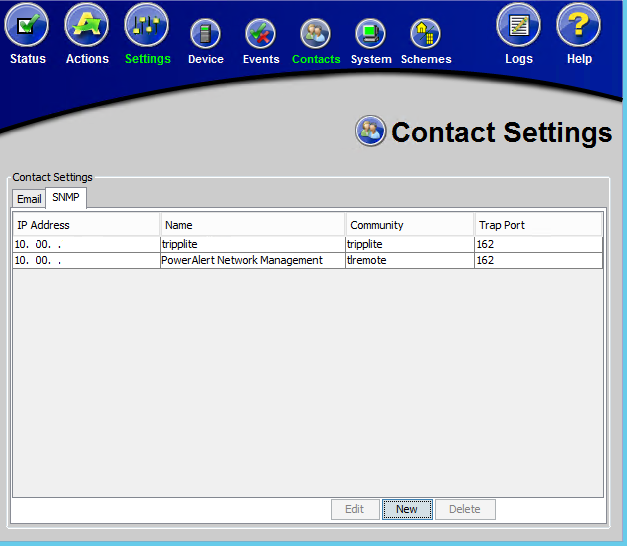The width and height of the screenshot is (627, 546).
Task: Switch to the Email tab
Action: tap(29, 199)
